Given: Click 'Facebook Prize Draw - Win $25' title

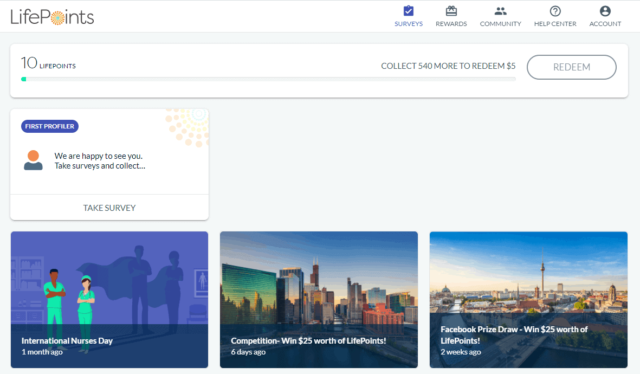Looking at the screenshot, I should [514, 335].
